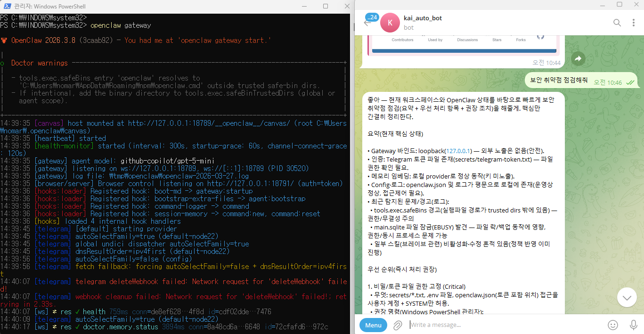Click the agent model 'github-copilot/gpt-5-mini' text
Screen dimensions: 644x334
click(x=167, y=161)
